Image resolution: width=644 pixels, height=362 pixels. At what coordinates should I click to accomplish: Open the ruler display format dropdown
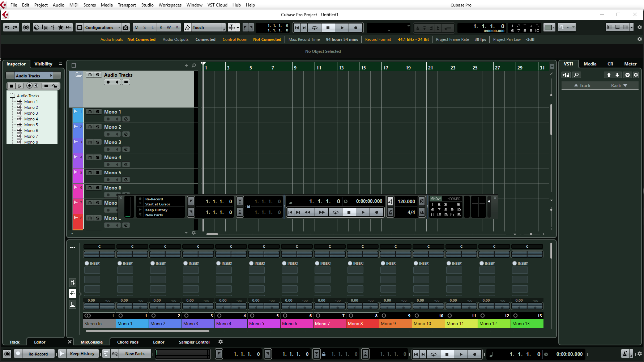tap(552, 67)
